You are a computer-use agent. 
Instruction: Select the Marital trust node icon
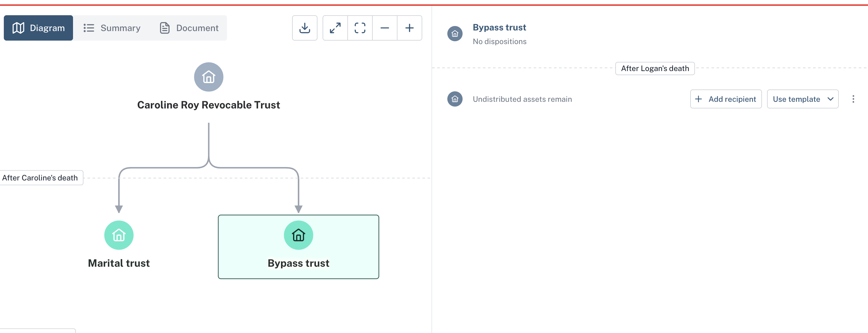point(119,235)
